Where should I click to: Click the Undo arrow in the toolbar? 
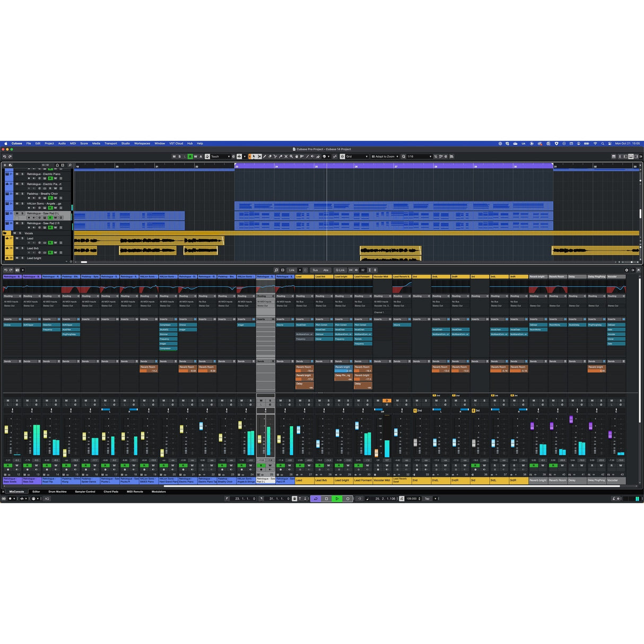coord(4,156)
